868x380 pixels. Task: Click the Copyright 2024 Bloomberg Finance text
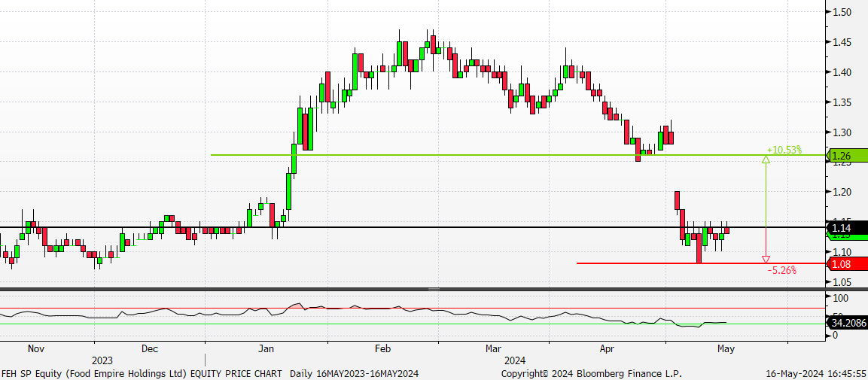pos(592,373)
